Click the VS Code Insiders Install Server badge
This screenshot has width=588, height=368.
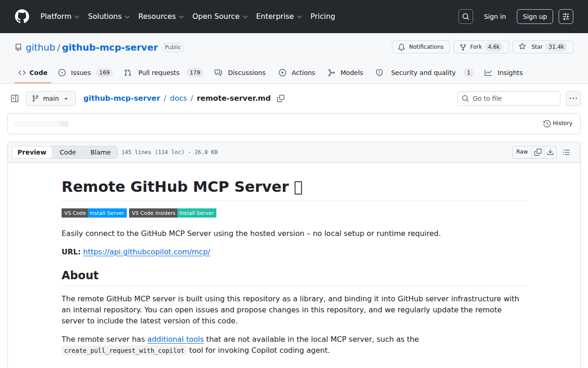pos(173,213)
